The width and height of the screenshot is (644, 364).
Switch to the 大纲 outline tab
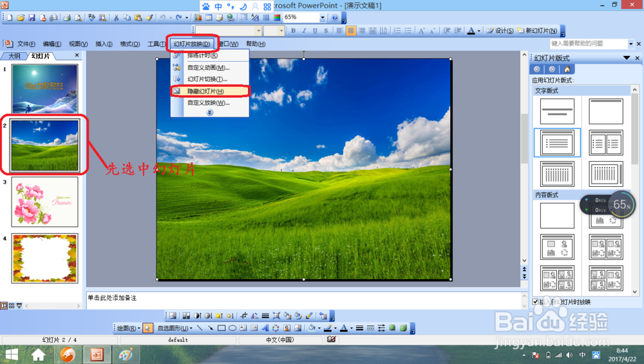click(x=14, y=55)
